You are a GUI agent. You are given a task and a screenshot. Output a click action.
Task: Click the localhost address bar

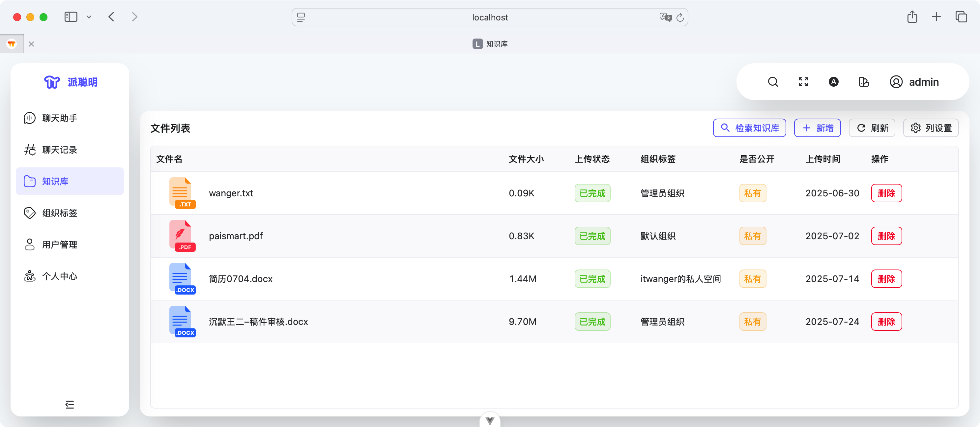click(489, 17)
